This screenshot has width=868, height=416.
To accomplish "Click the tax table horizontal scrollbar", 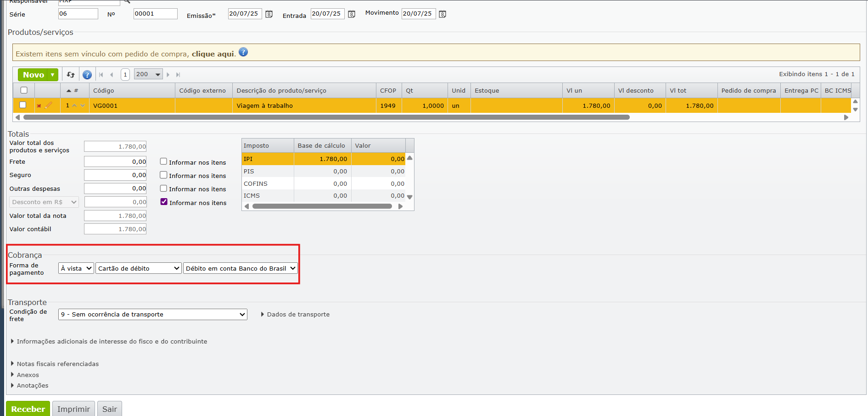I will pos(322,206).
